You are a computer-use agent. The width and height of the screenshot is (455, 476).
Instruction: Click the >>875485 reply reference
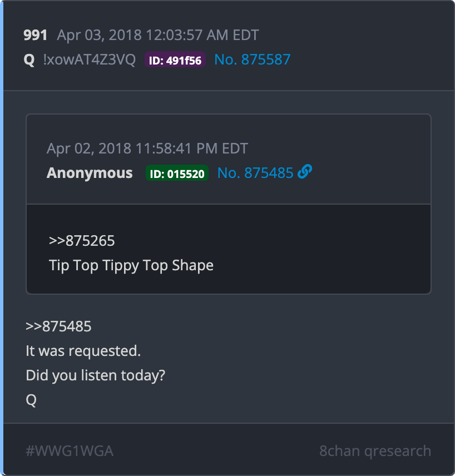[x=58, y=326]
